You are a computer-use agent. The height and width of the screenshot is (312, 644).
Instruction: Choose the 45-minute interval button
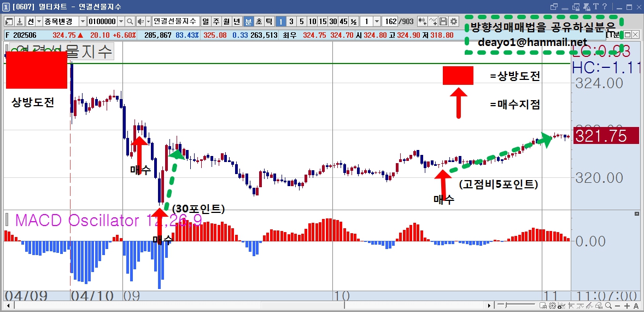click(x=343, y=21)
